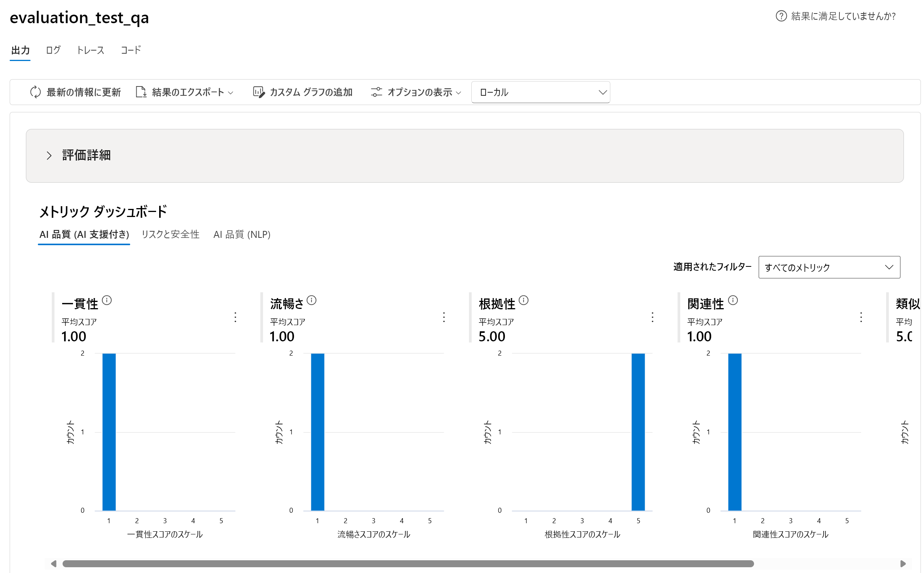Click the 結果に満足していませんか? link
The width and height of the screenshot is (924, 573).
842,16
